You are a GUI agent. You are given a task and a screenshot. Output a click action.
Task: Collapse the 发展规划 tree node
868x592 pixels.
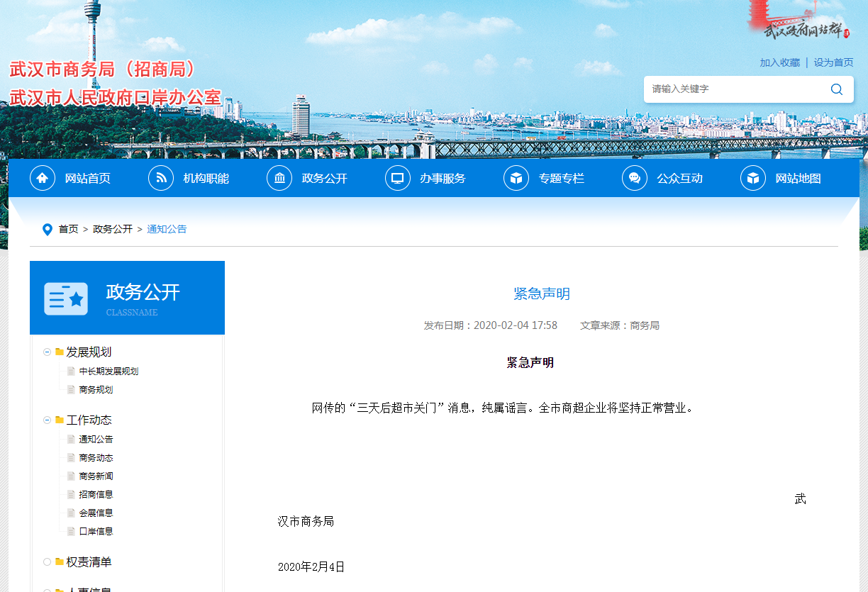tap(48, 352)
